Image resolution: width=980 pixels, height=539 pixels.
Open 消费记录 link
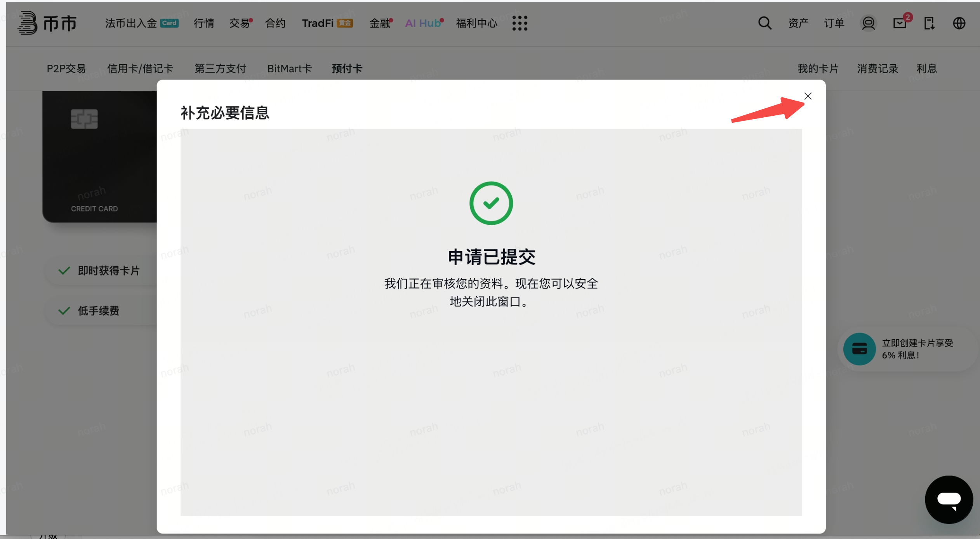877,69
